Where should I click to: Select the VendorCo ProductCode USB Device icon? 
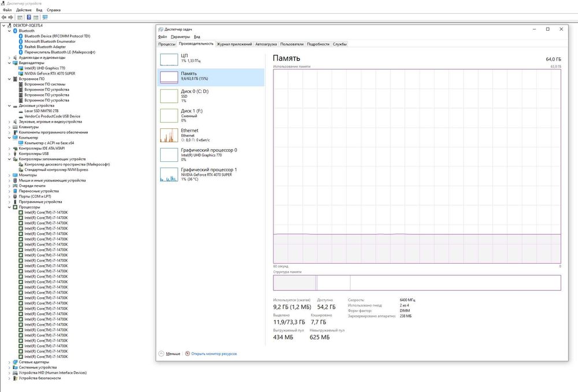point(21,116)
